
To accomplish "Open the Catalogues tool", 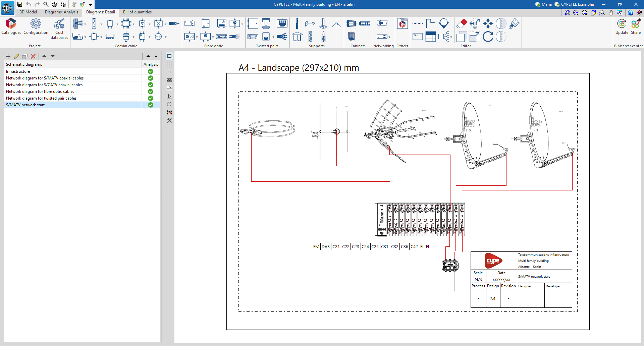I will [x=11, y=26].
